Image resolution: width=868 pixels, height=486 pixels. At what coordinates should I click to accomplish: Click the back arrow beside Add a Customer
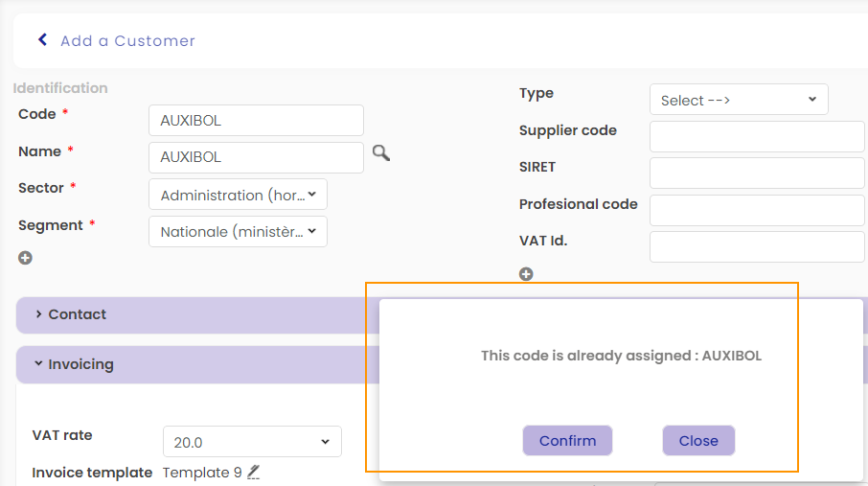42,40
